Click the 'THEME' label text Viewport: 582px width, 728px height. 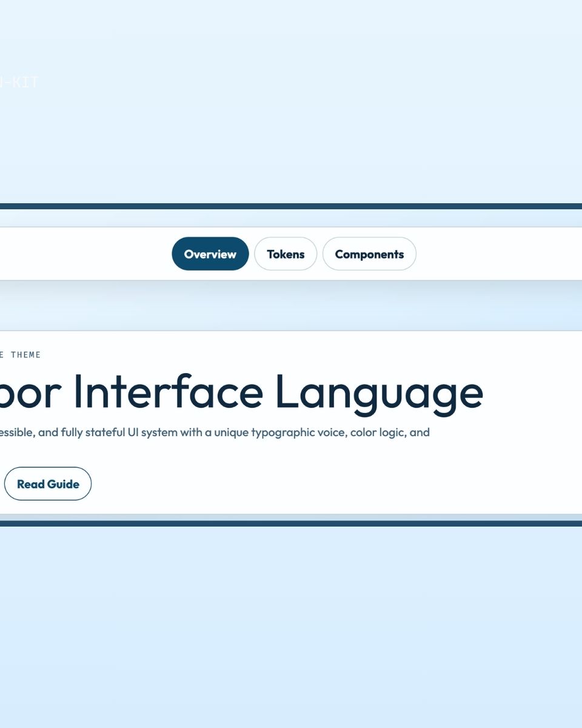click(25, 355)
